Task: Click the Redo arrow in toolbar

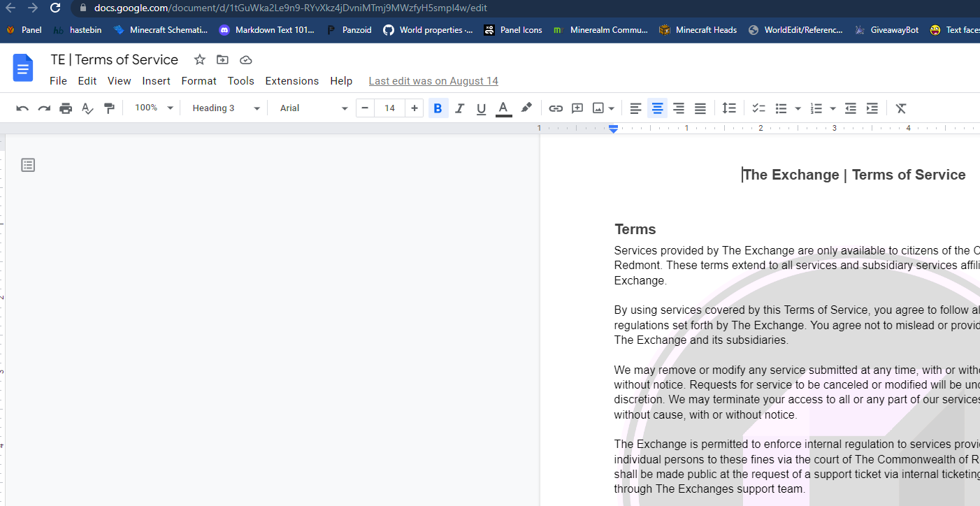Action: pyautogui.click(x=44, y=108)
